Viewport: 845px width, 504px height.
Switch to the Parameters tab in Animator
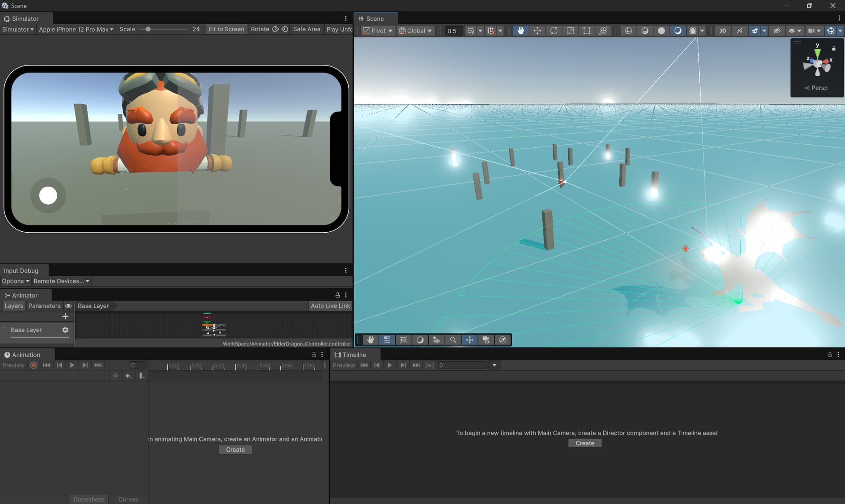(44, 306)
